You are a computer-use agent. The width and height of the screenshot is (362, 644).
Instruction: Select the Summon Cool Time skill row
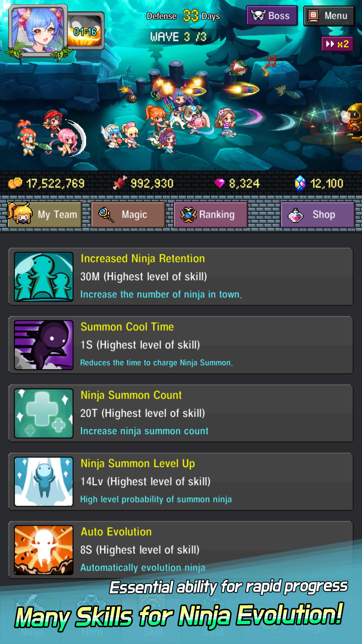[181, 345]
